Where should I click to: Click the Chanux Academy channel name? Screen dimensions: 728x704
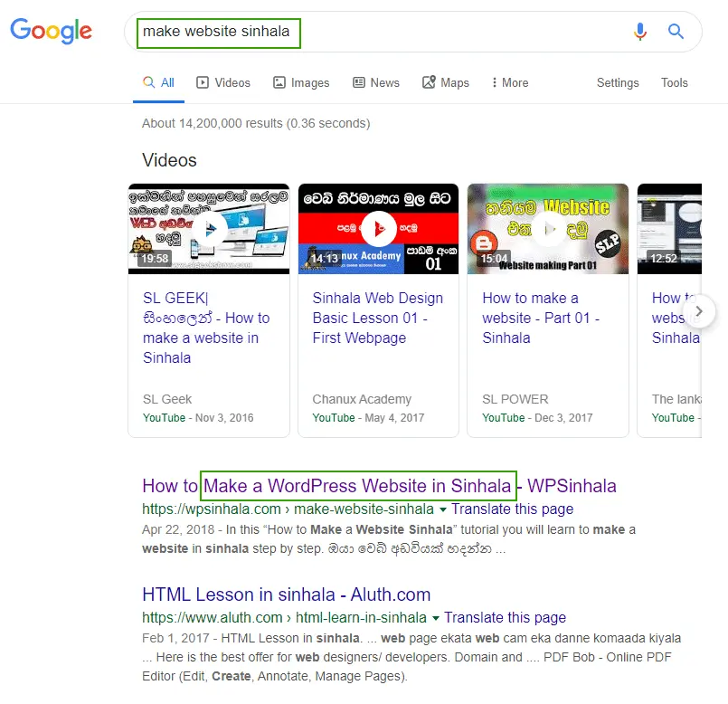click(x=362, y=399)
